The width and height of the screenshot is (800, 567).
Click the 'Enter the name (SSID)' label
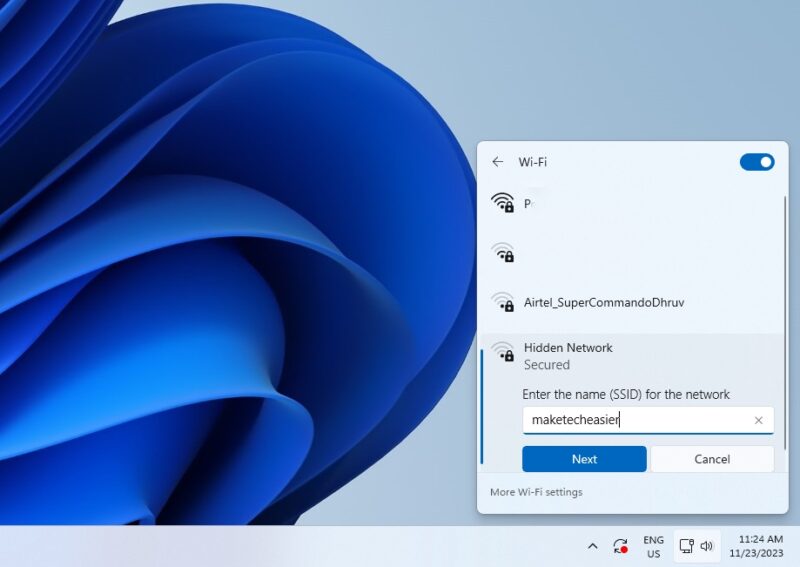(x=626, y=395)
